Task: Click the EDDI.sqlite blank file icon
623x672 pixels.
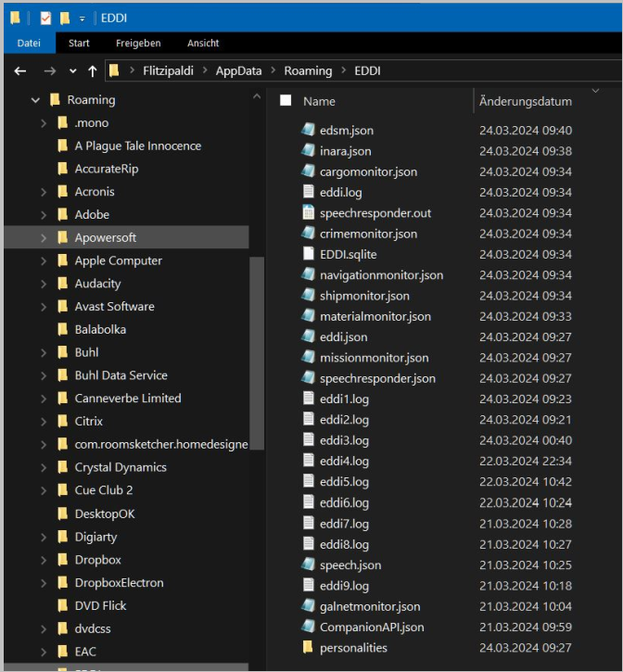Action: [x=309, y=254]
